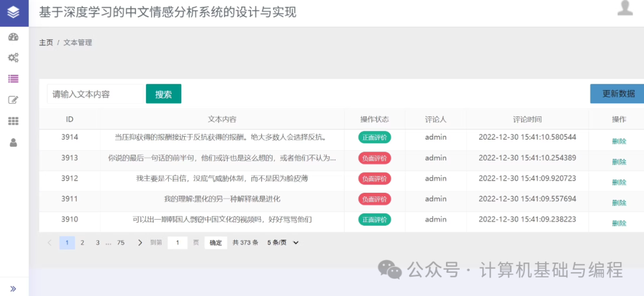Delete row 3914 via 删除 link
This screenshot has height=296, width=644.
[x=619, y=141]
